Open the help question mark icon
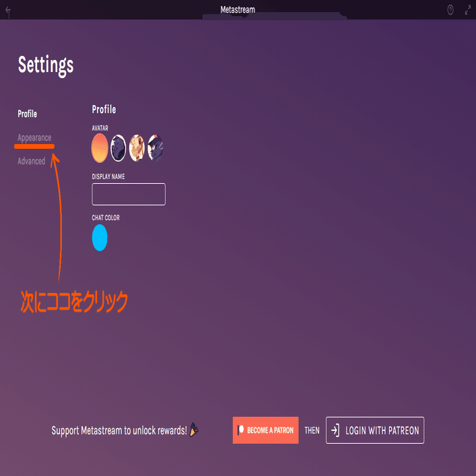476x476 pixels. pyautogui.click(x=450, y=10)
